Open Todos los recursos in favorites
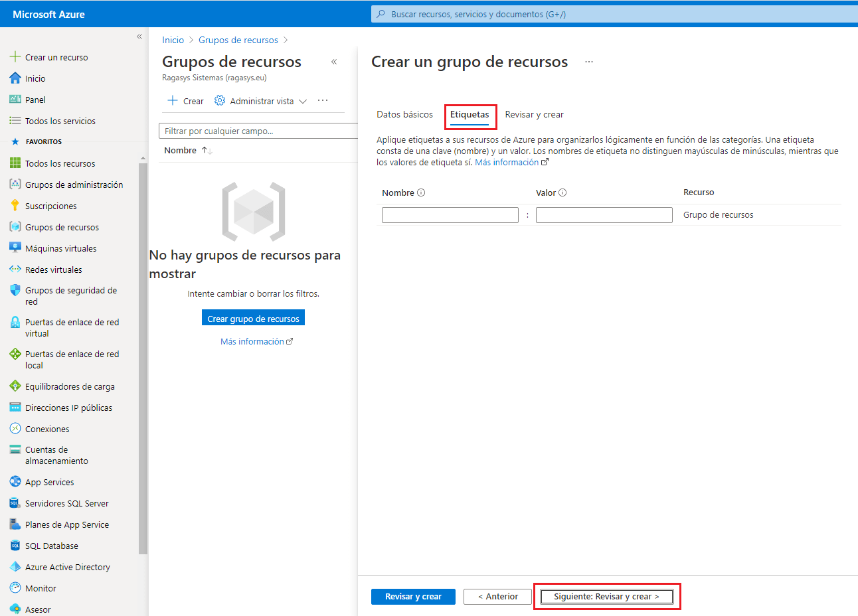 [60, 163]
